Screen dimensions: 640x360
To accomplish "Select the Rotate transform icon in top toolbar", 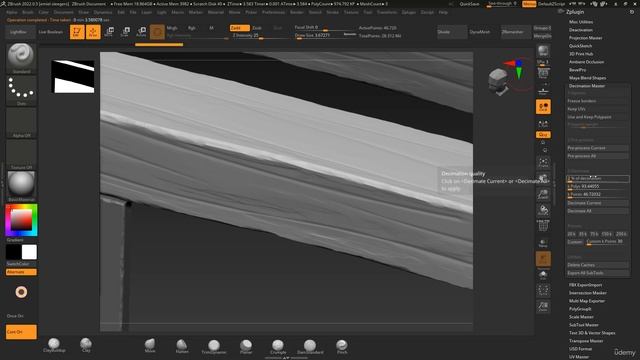I will (x=141, y=32).
